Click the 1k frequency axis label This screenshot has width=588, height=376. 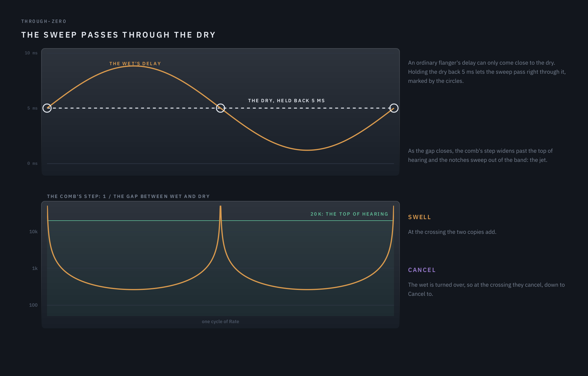[x=35, y=268]
